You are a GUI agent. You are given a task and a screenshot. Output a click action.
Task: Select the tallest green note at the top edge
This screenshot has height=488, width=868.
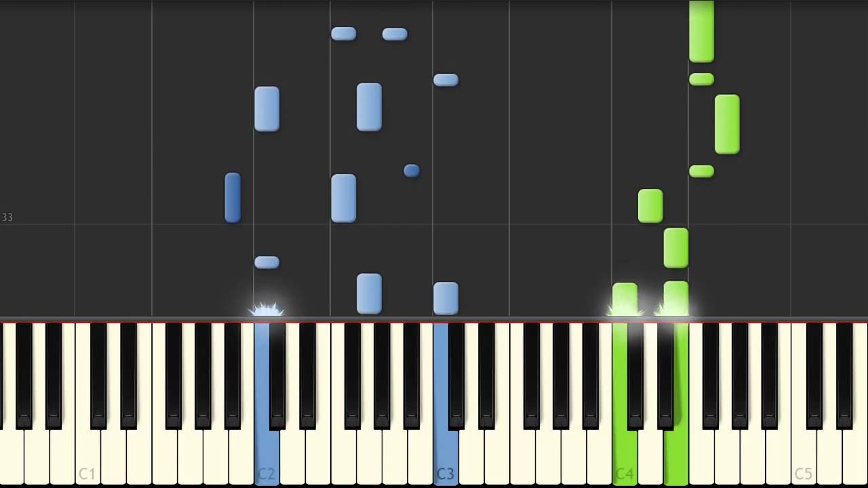701,31
